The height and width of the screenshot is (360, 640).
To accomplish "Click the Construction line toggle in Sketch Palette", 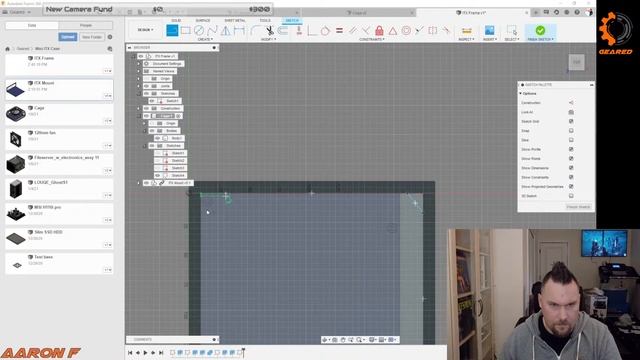I will (x=571, y=102).
